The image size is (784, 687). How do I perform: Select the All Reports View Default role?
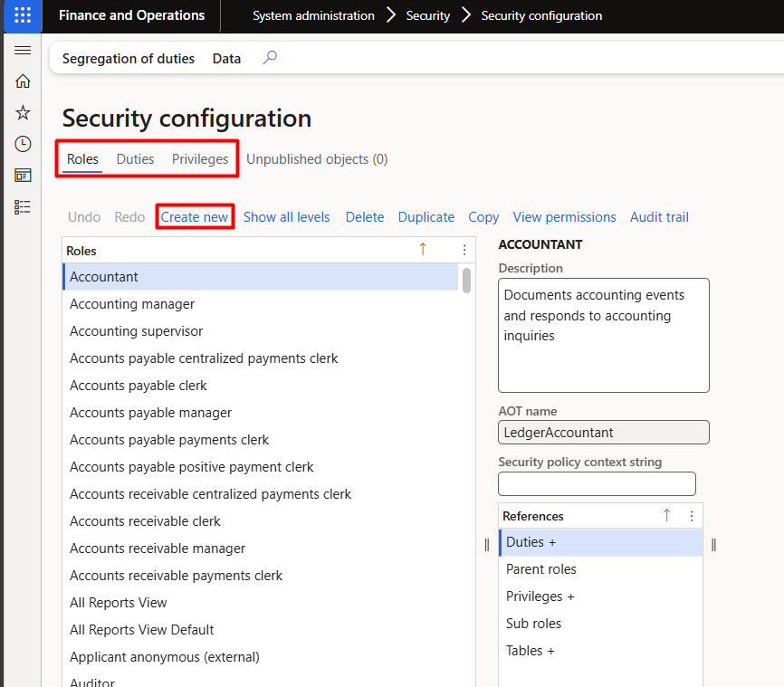pyautogui.click(x=261, y=629)
